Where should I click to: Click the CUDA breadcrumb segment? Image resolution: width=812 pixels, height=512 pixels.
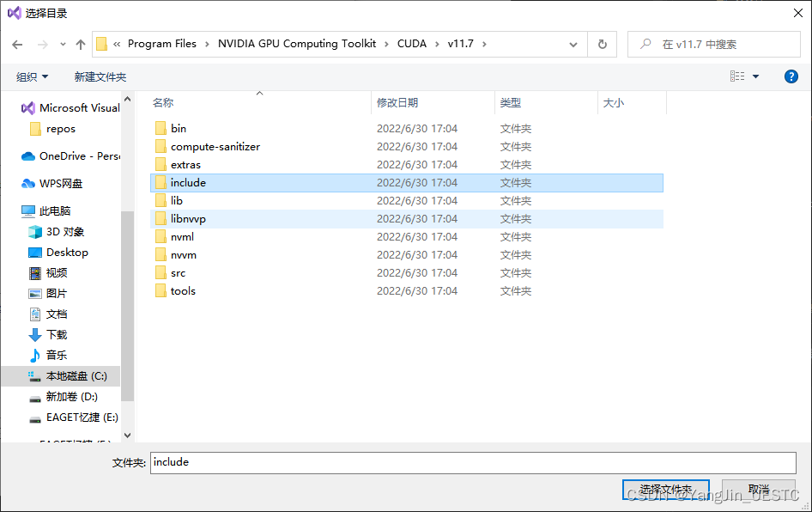pyautogui.click(x=412, y=44)
